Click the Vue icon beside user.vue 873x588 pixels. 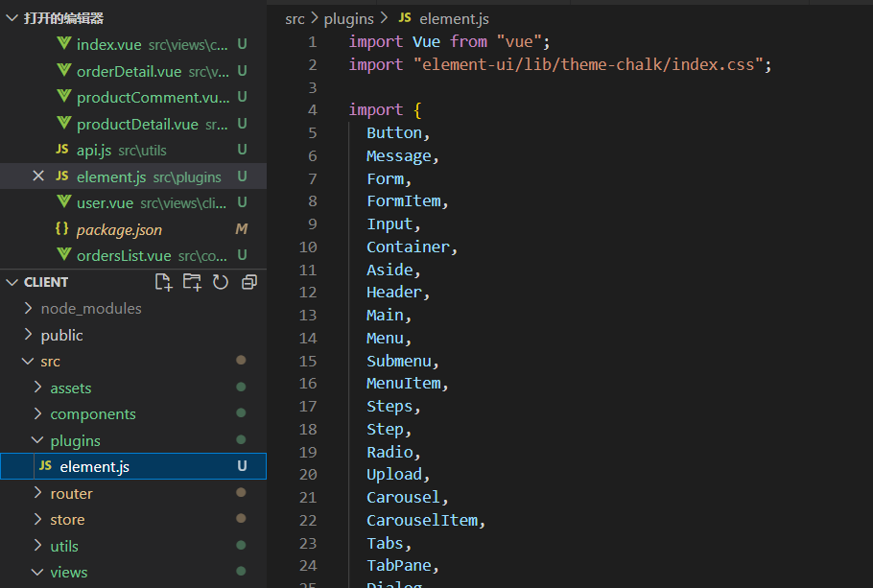64,201
